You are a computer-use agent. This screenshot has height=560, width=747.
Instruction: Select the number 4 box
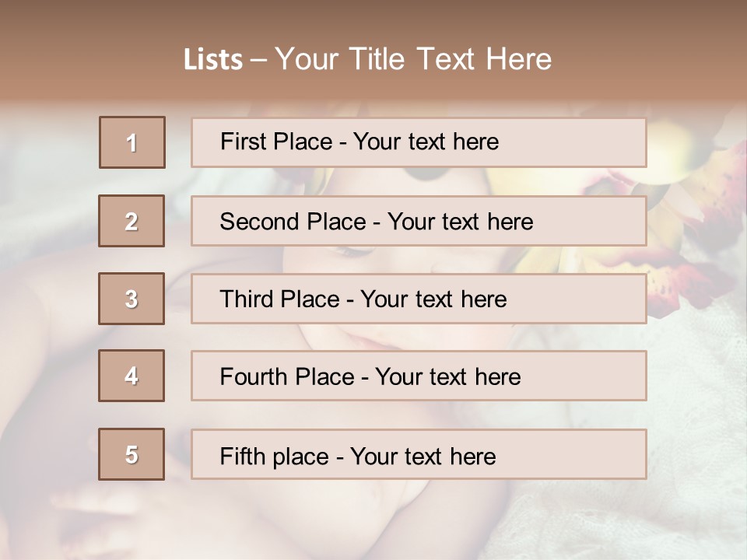pos(132,376)
